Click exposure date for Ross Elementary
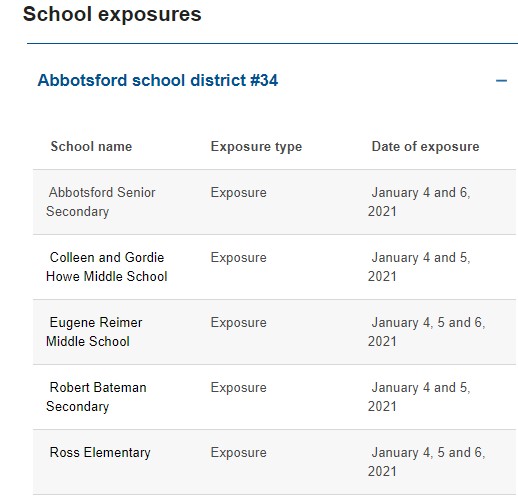The image size is (518, 498). coord(427,462)
